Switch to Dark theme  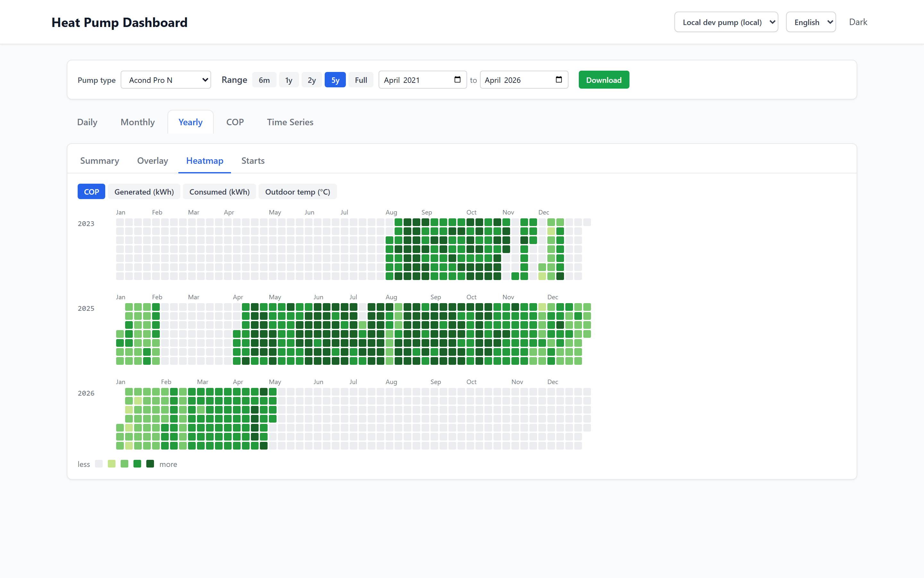(858, 22)
